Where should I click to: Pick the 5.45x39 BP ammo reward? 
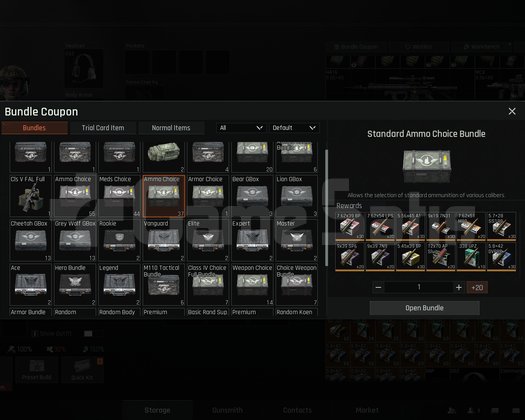pyautogui.click(x=410, y=257)
